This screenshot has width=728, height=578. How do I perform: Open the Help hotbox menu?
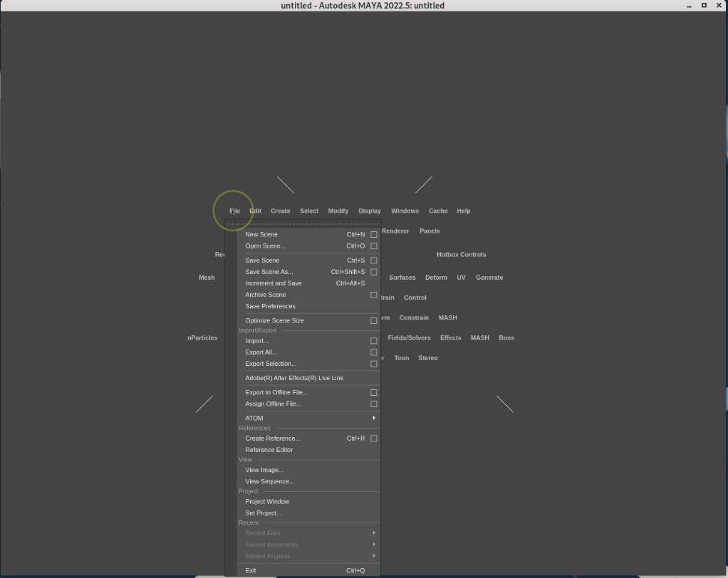[x=463, y=211]
